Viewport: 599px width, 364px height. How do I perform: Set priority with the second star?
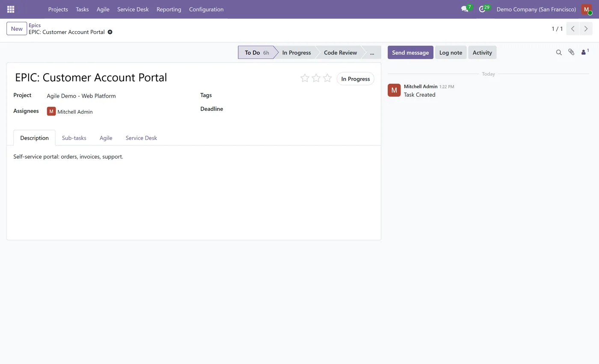(x=316, y=78)
